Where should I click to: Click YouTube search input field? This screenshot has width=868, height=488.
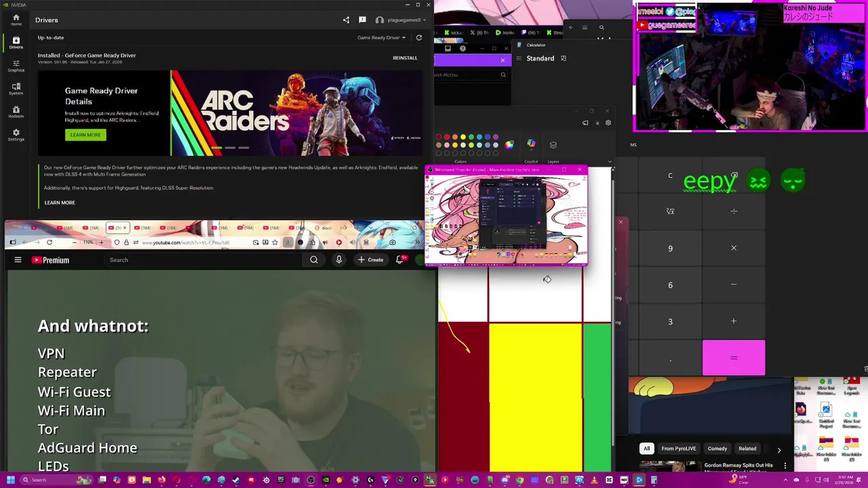click(x=203, y=260)
